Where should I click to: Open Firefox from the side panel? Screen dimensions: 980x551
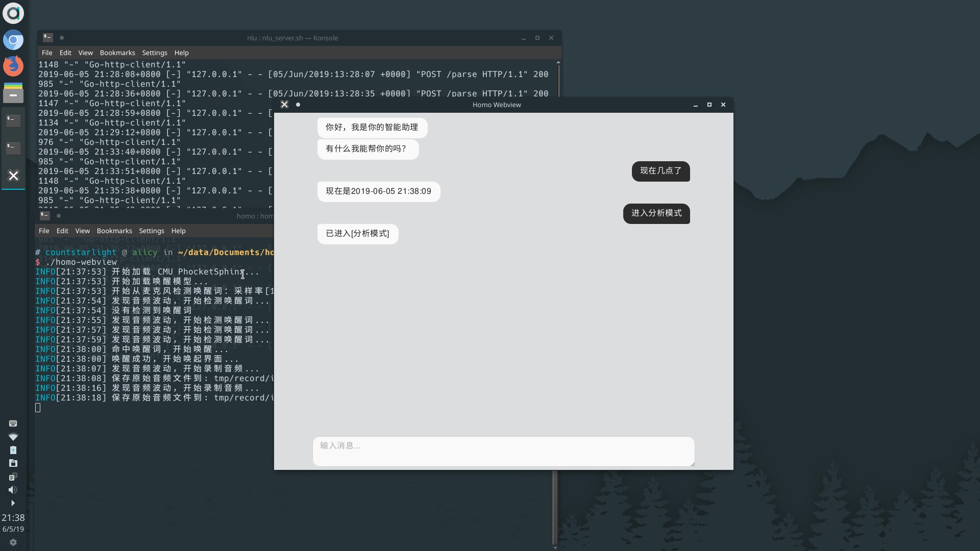coord(13,66)
